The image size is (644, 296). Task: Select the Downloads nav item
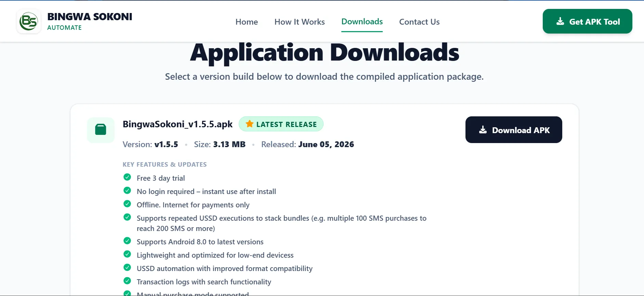362,22
